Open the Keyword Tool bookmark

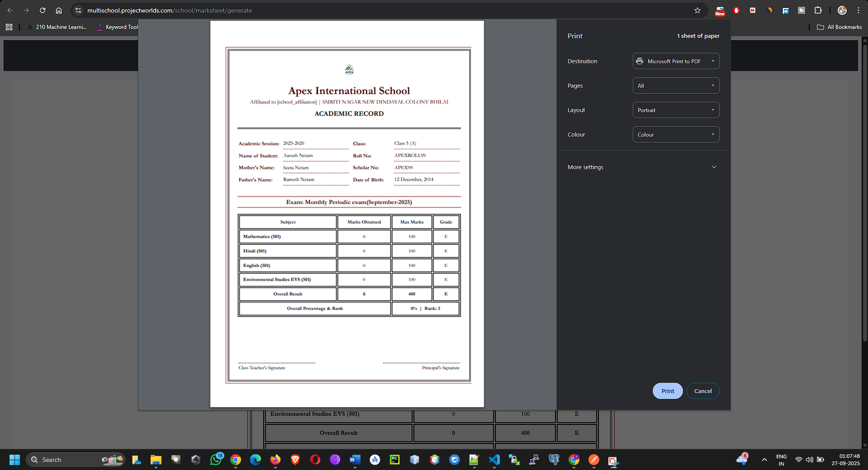117,27
